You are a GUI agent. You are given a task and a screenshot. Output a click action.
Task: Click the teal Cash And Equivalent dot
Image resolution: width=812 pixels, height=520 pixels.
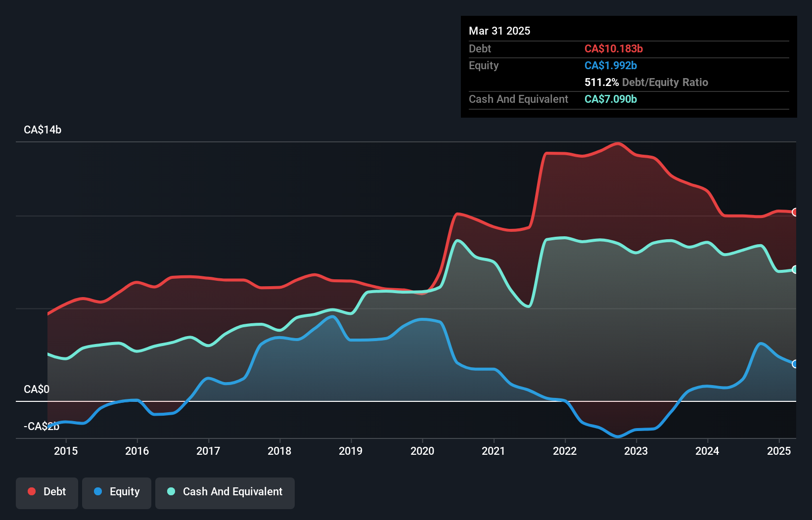(171, 491)
